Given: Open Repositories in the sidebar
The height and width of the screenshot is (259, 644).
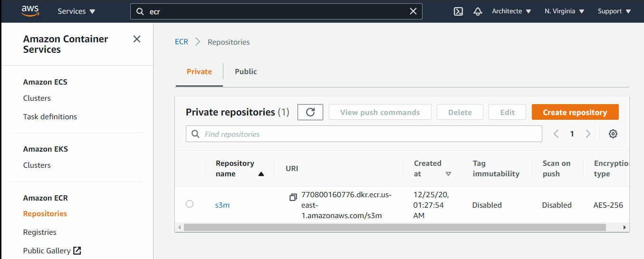Looking at the screenshot, I should coord(45,214).
